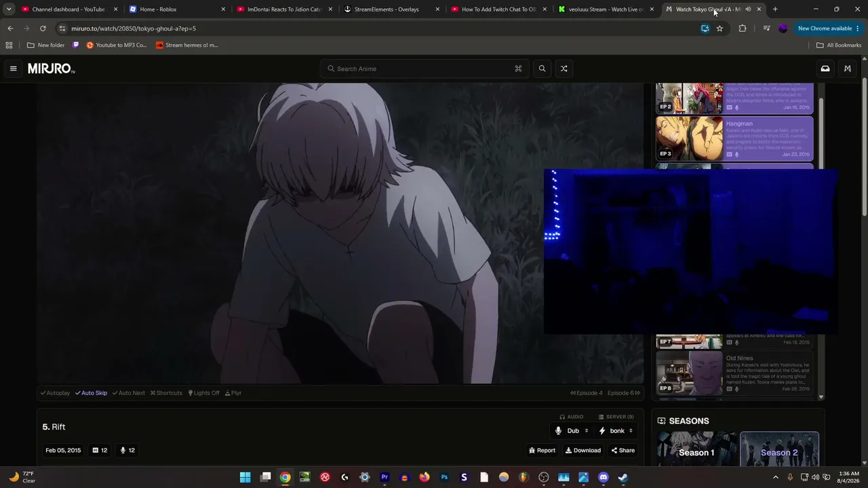Open All Bookmarks folder

click(x=839, y=45)
